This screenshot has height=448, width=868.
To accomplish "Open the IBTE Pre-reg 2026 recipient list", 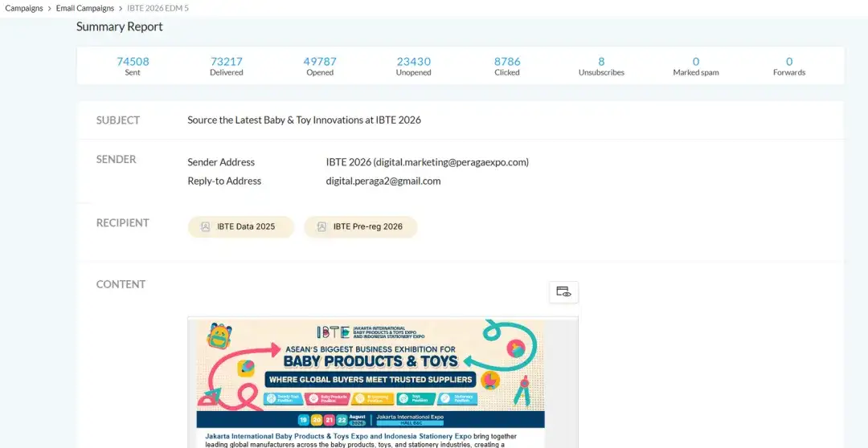I will [360, 226].
